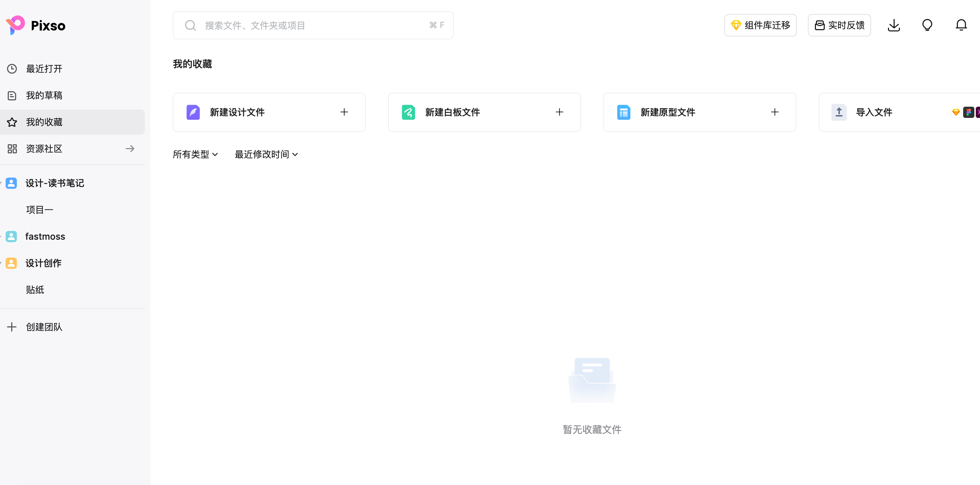
Task: Click the grid icon beside 资源社区
Action: 12,148
